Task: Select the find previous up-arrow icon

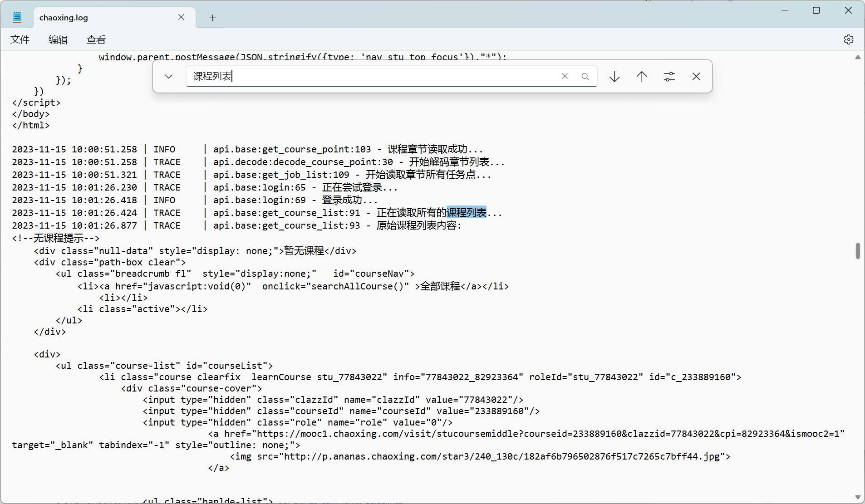Action: pos(642,76)
